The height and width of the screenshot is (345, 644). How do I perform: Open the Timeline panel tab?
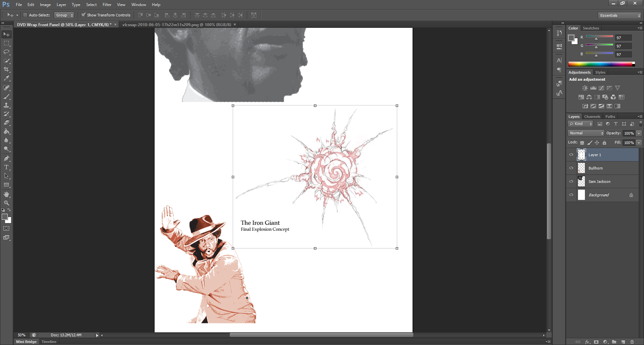pos(49,342)
